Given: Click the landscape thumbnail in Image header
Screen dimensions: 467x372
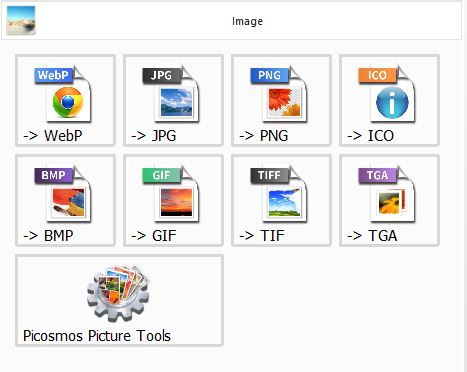Looking at the screenshot, I should pos(21,20).
